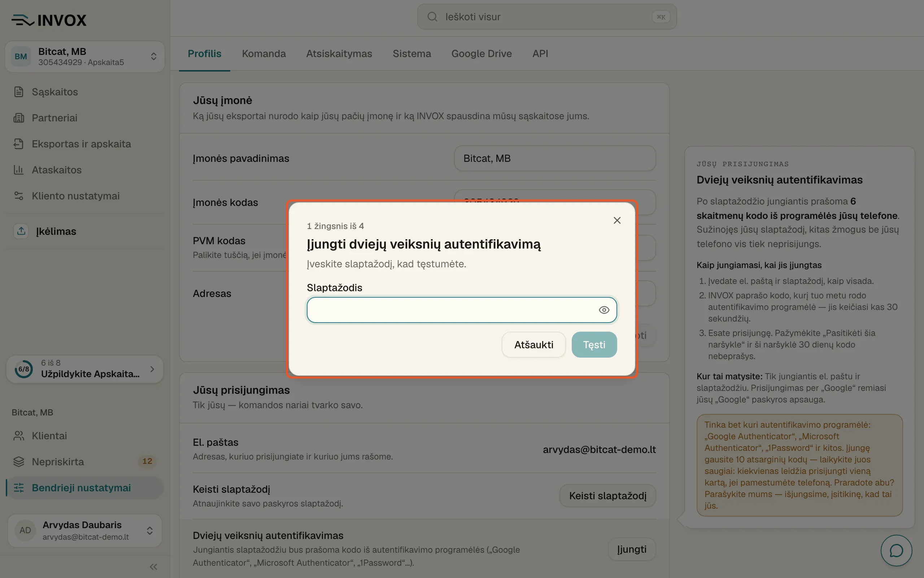Open the Klientai list
Viewport: 924px width, 578px height.
point(85,436)
